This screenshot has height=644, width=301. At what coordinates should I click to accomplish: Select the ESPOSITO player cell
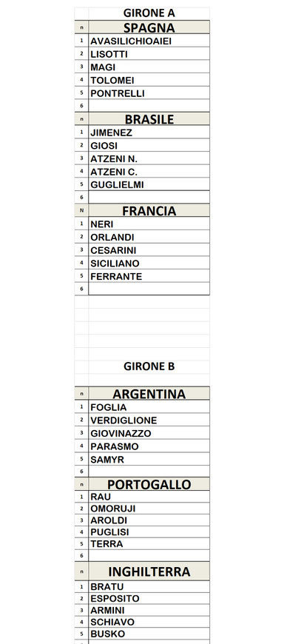tap(149, 598)
